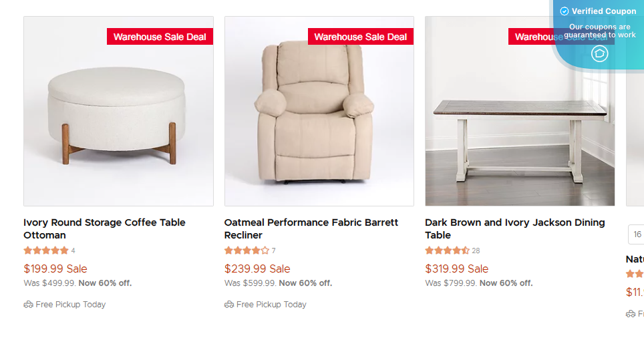Click the pickup car icon under ottoman

28,305
